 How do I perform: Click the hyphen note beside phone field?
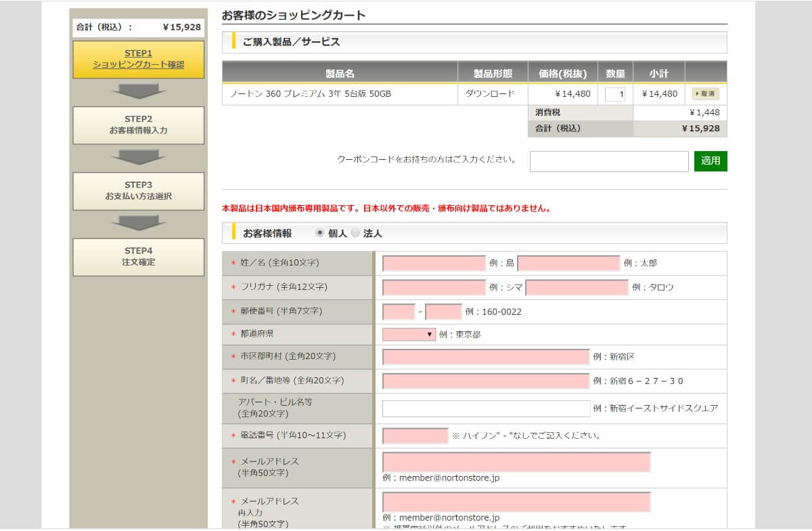526,436
